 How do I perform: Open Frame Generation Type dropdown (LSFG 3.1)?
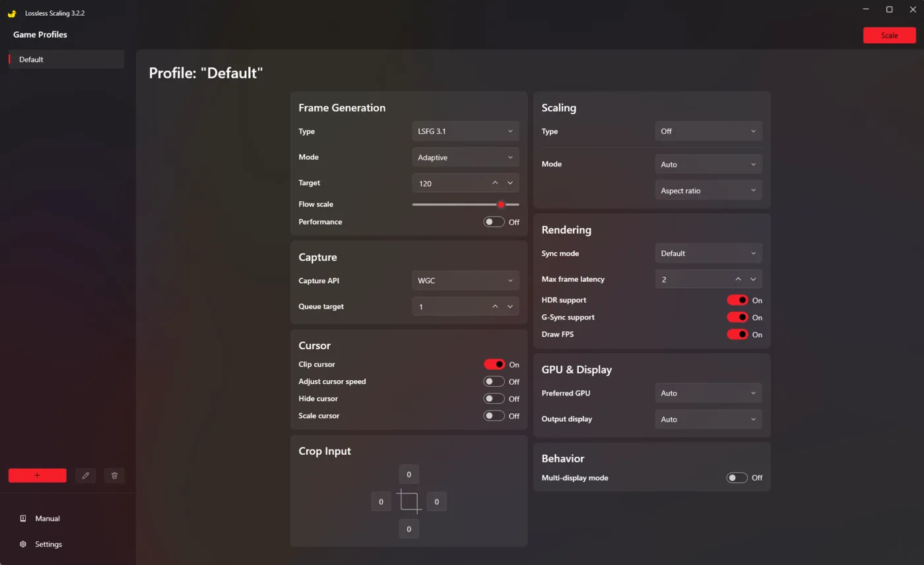(465, 131)
